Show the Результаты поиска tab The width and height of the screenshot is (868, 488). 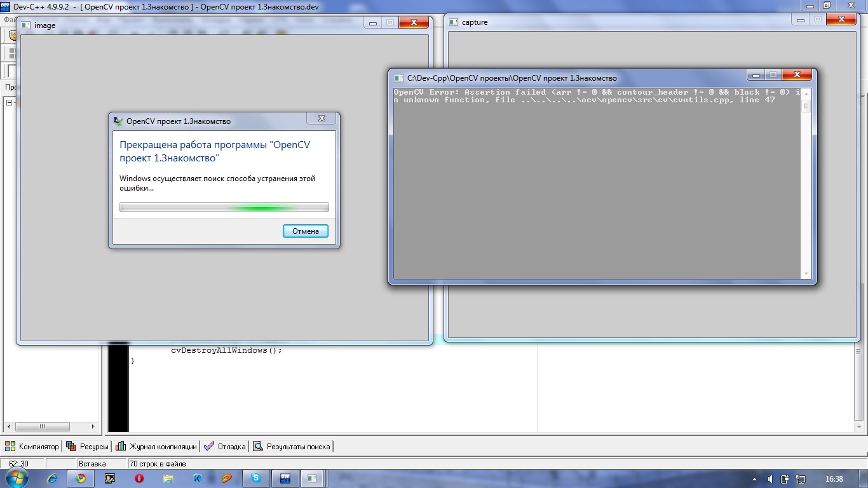coord(292,447)
